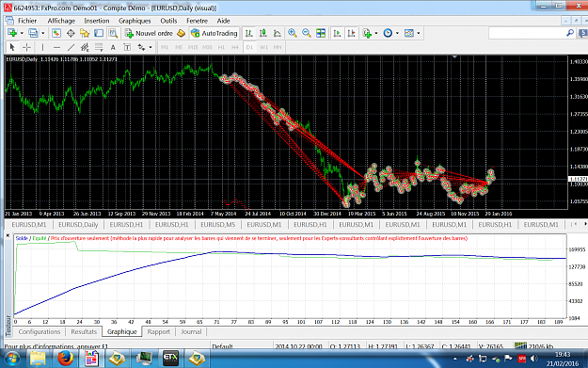Expand the Templates dropdown arrow
The height and width of the screenshot is (368, 588).
point(418,33)
